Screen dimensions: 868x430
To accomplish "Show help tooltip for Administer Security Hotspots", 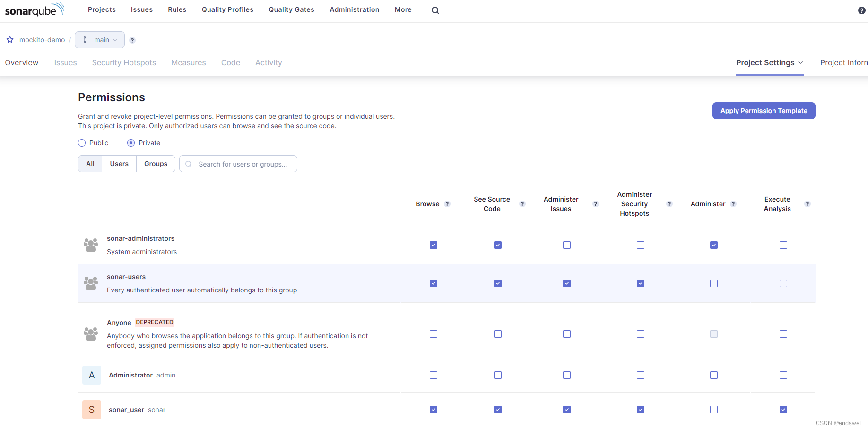I will pos(669,204).
